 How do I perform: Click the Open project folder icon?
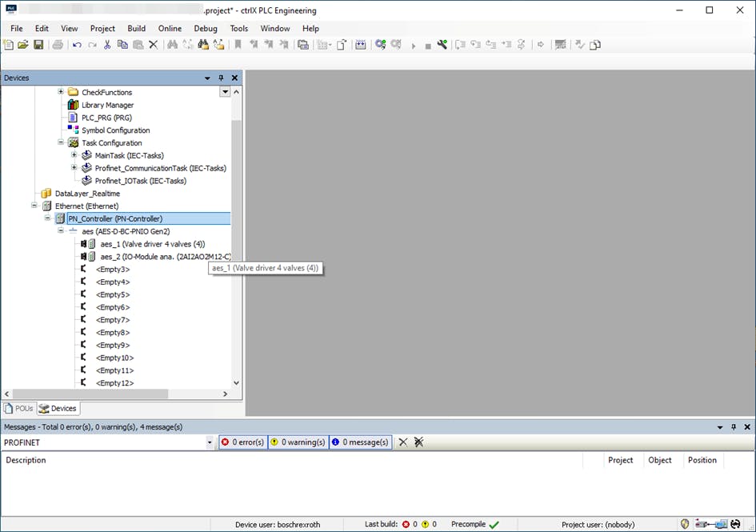(x=23, y=45)
